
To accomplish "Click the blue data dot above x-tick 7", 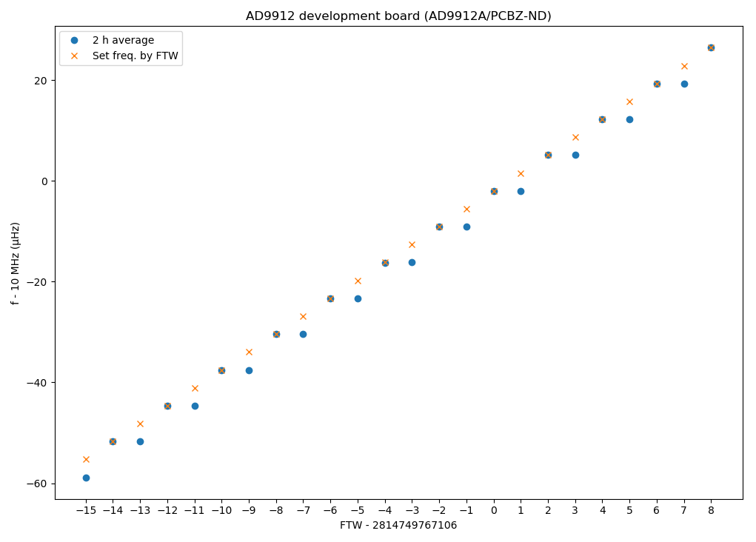I will click(x=684, y=84).
